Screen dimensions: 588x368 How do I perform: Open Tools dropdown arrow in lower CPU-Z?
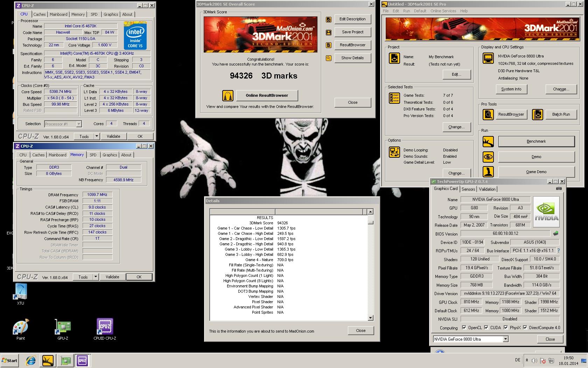[96, 277]
